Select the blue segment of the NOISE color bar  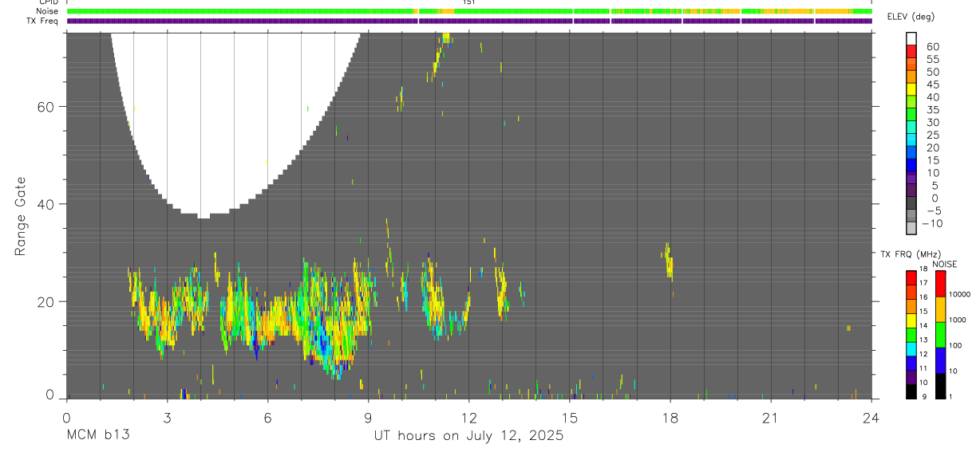pyautogui.click(x=940, y=360)
